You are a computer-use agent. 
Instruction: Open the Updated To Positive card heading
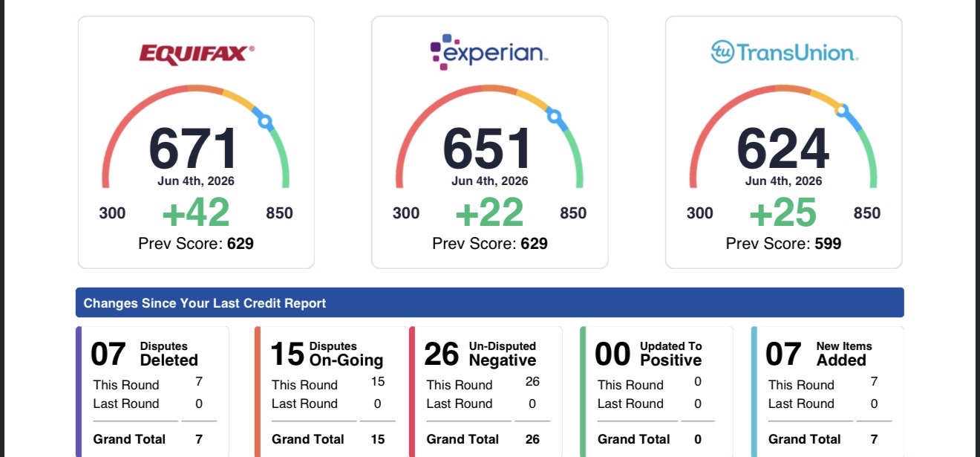pos(671,354)
